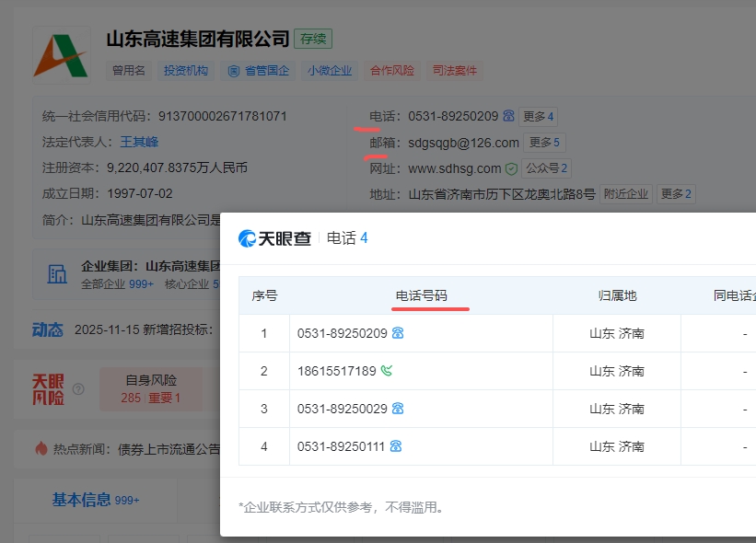The image size is (756, 543).
Task: Click the 附近企业 button
Action: click(626, 194)
